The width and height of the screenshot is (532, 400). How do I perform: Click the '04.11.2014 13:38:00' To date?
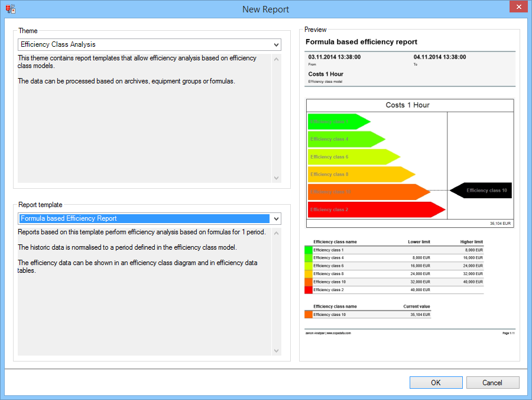440,57
